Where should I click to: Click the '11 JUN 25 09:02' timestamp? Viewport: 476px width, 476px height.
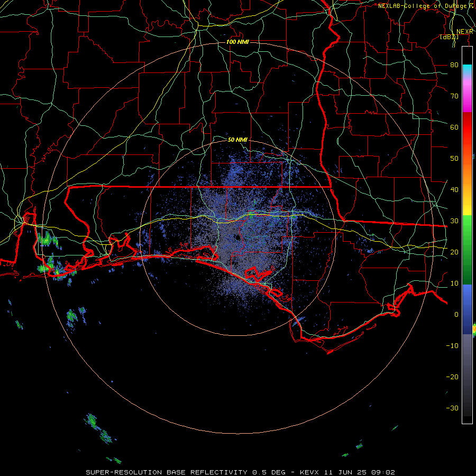[x=360, y=472]
